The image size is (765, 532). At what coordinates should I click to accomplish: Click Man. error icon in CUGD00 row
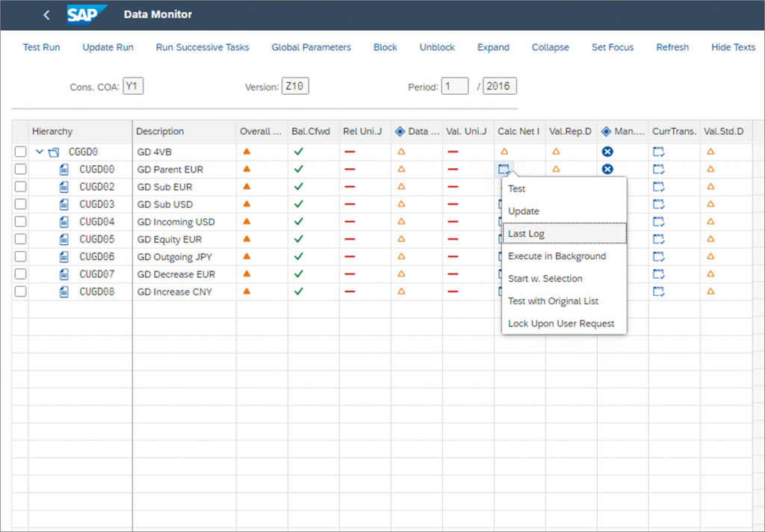coord(607,170)
